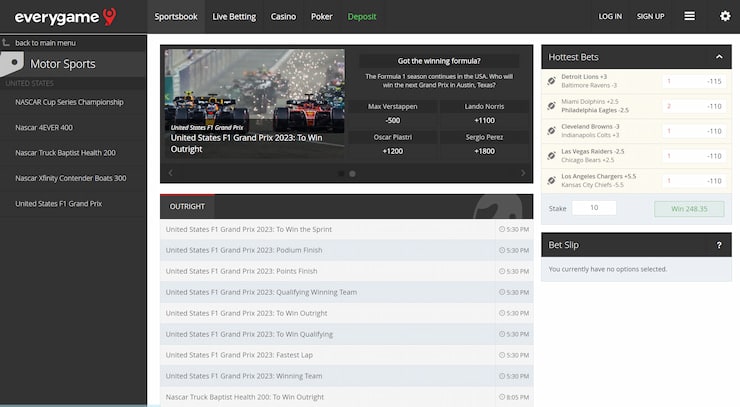Image resolution: width=740 pixels, height=407 pixels.
Task: Click the Stake input field
Action: pyautogui.click(x=594, y=208)
